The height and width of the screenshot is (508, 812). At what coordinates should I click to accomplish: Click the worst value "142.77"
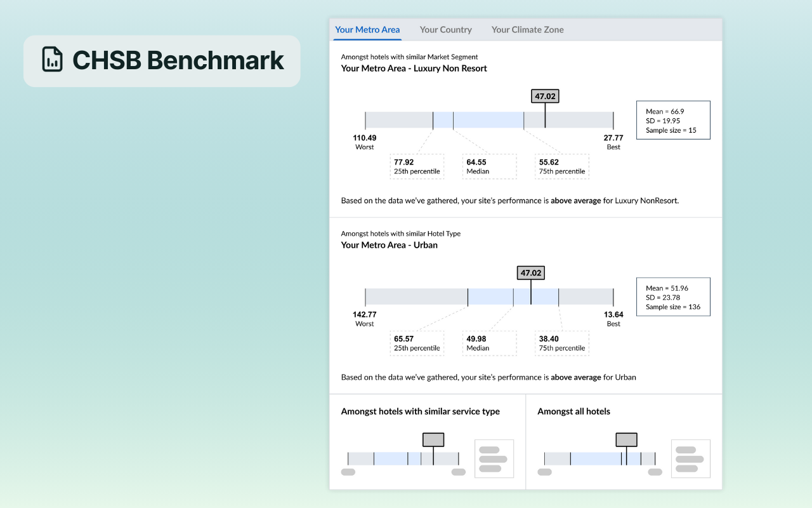coord(365,314)
